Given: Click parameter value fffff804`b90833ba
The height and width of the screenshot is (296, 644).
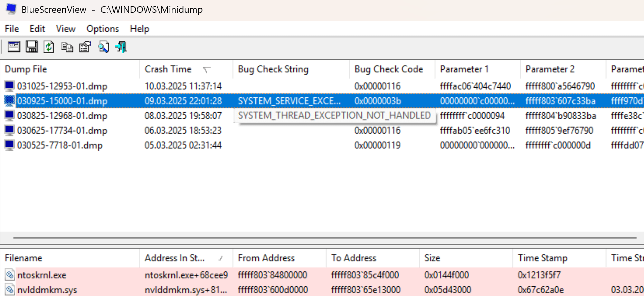Looking at the screenshot, I should coord(561,116).
